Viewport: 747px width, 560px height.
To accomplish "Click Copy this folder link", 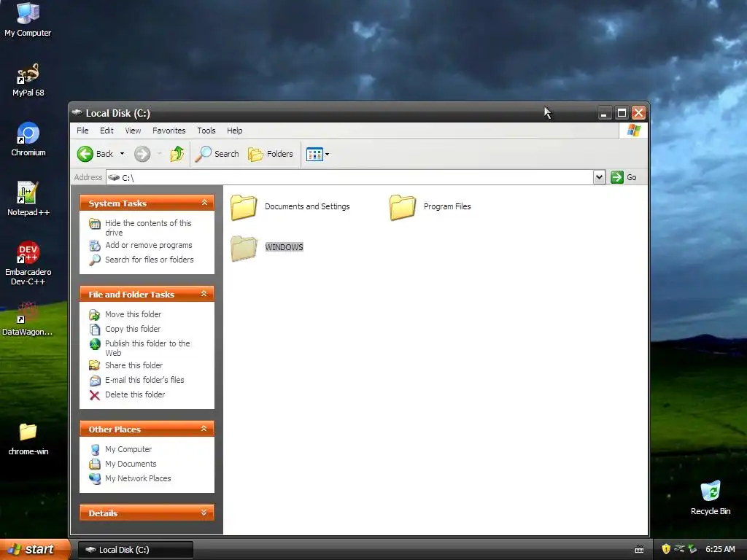I will [x=133, y=329].
